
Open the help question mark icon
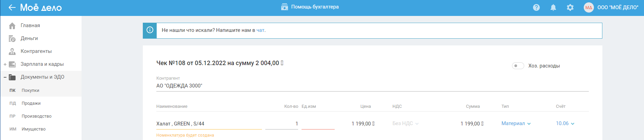536,7
